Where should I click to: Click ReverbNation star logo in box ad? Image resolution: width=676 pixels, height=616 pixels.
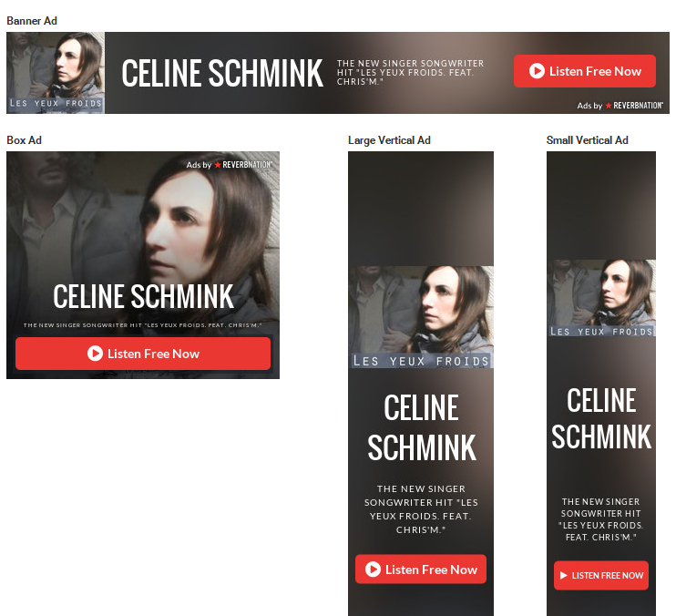click(x=218, y=165)
